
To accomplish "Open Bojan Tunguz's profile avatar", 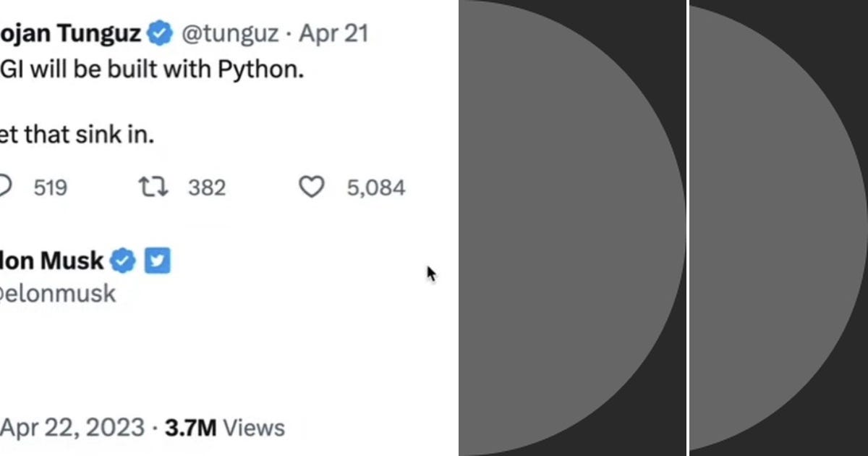I will (x=4, y=33).
